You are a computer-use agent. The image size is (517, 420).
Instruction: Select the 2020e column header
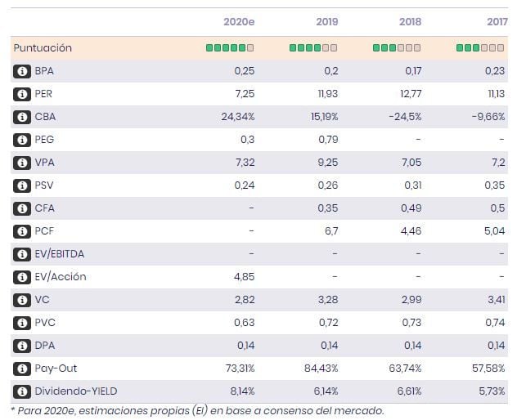(x=239, y=22)
